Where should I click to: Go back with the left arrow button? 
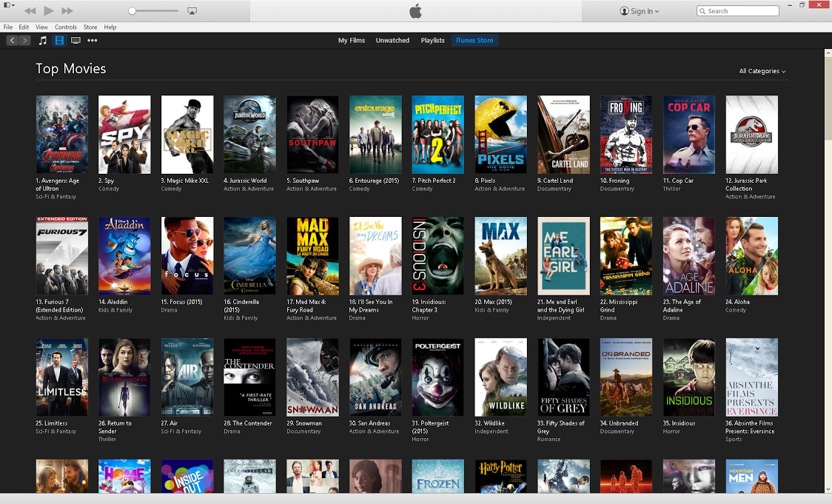[12, 40]
